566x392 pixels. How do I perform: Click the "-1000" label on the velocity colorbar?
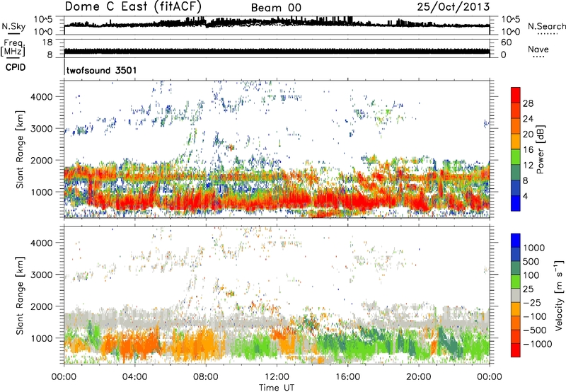[537, 344]
